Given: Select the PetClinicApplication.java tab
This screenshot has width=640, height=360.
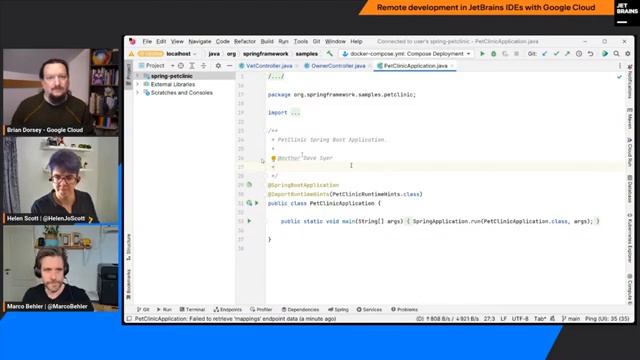Looking at the screenshot, I should tap(415, 66).
